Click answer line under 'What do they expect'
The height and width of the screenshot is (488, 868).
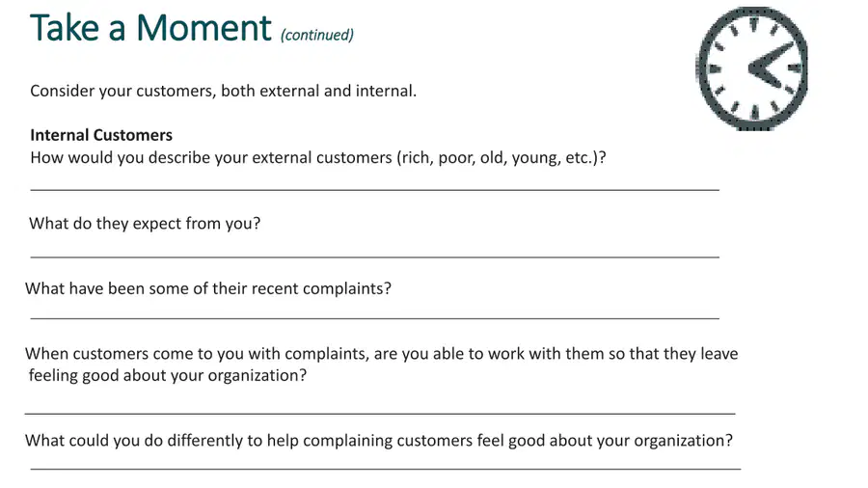(x=375, y=257)
